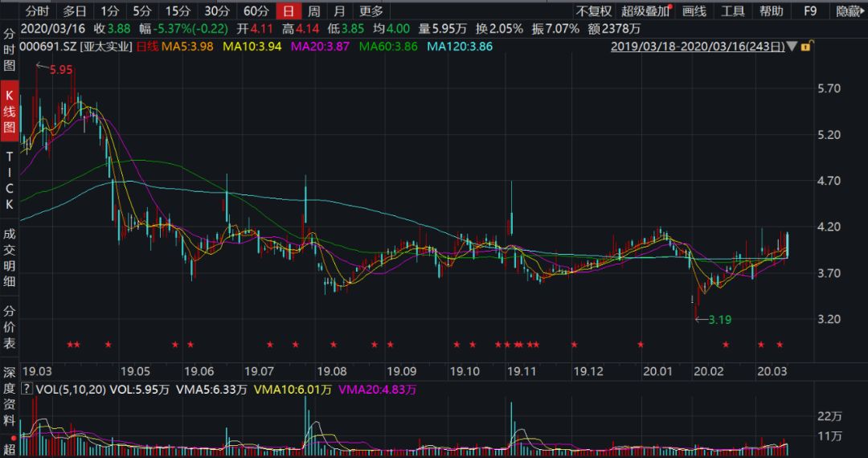Expand the 更多 period options
Screen dimensions: 868x458
(371, 11)
